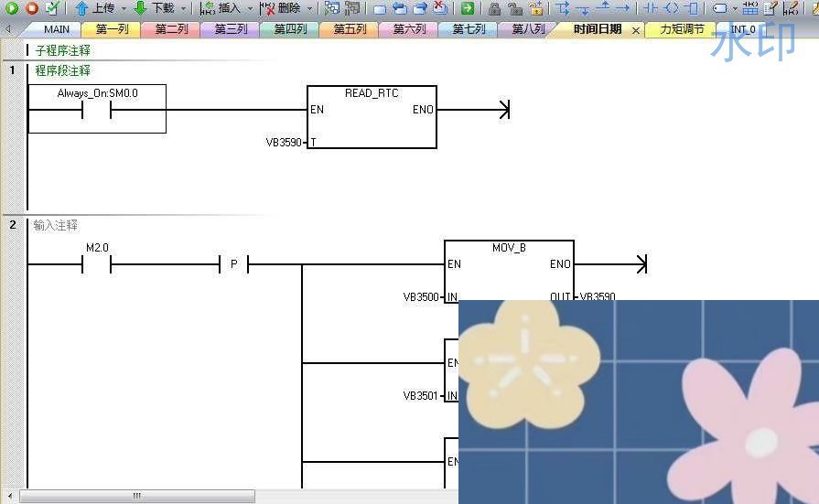Open the 下载 download dropdown arrow
This screenshot has height=504, width=819.
tap(183, 8)
